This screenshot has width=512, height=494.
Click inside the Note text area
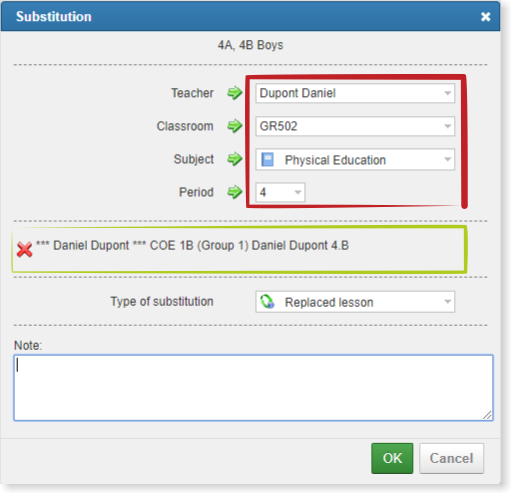pos(253,388)
